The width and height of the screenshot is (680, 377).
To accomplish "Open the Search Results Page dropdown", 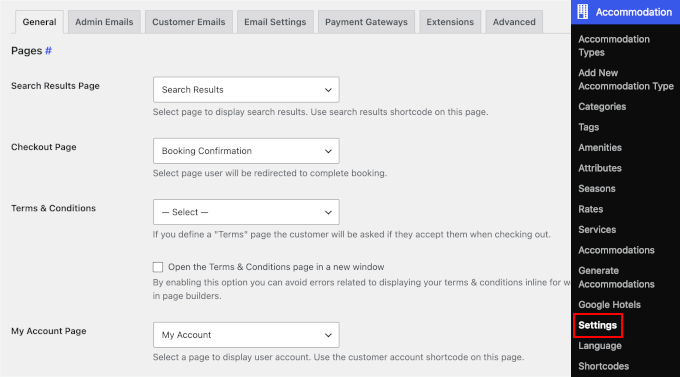I will point(246,90).
